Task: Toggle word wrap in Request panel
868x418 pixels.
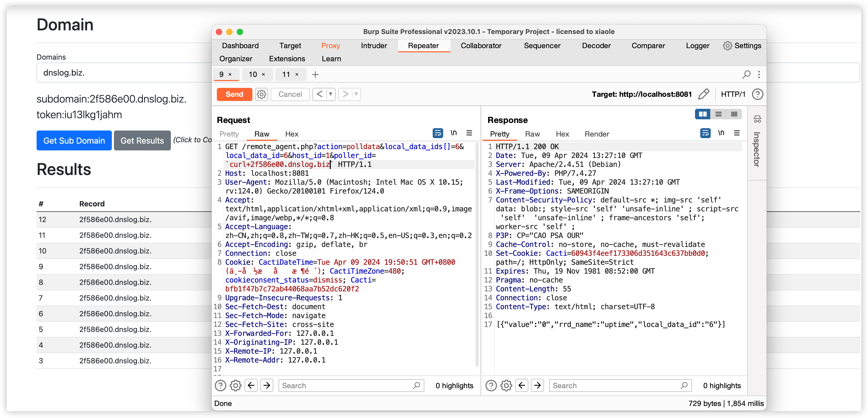Action: [438, 133]
